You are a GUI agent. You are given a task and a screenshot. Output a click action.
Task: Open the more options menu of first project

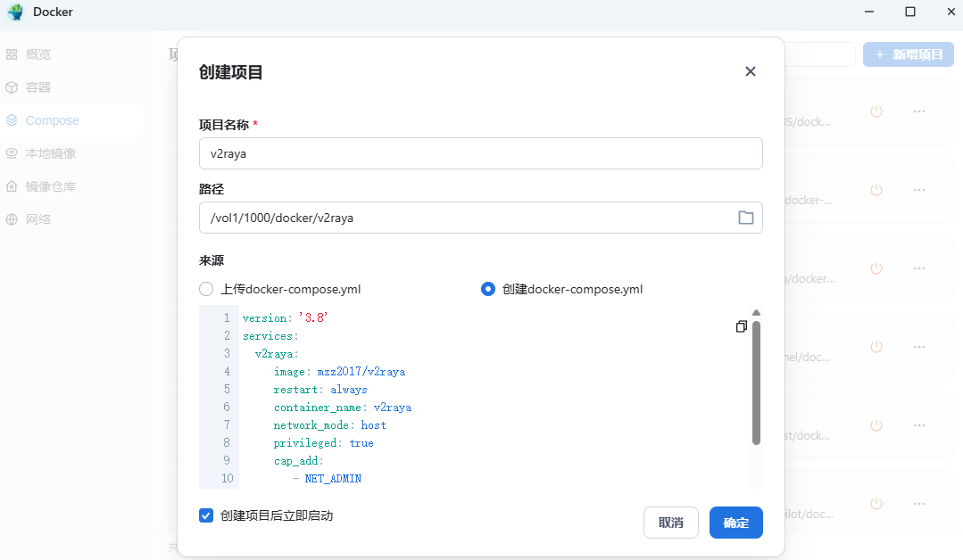[x=918, y=111]
